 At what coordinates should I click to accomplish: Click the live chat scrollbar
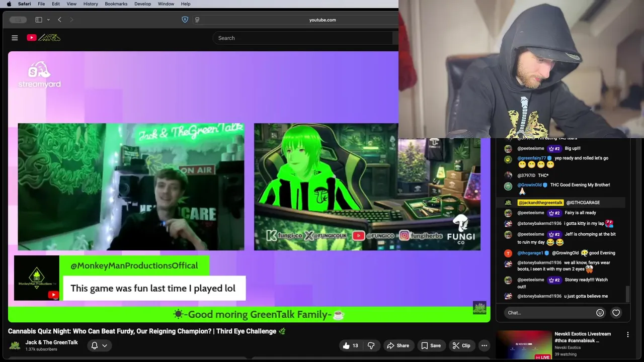point(627,294)
